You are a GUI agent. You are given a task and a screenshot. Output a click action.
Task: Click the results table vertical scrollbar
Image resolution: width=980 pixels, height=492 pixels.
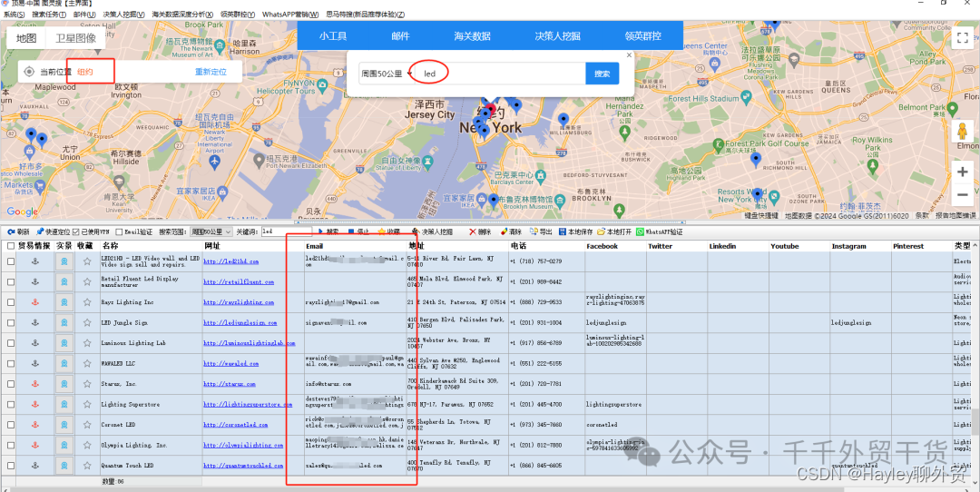975,422
